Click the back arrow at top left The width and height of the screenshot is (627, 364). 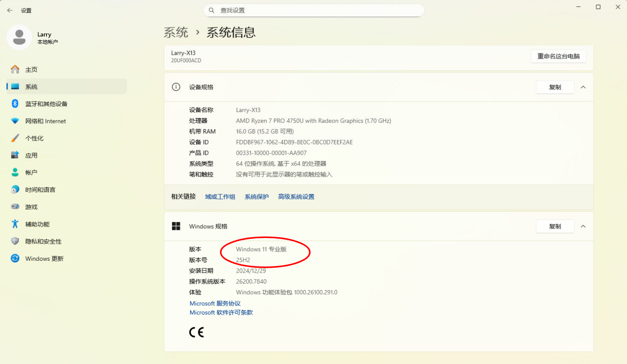(x=9, y=10)
